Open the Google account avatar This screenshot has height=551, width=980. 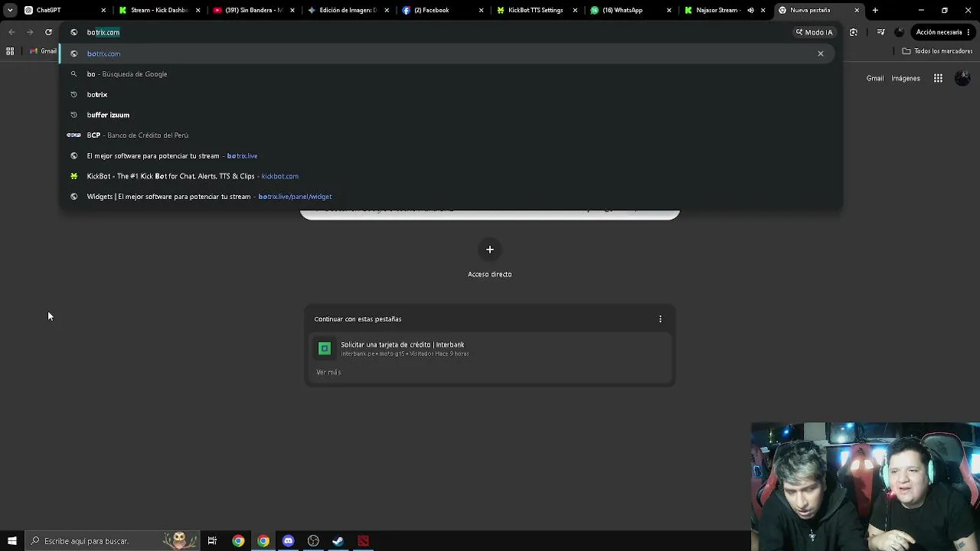963,78
